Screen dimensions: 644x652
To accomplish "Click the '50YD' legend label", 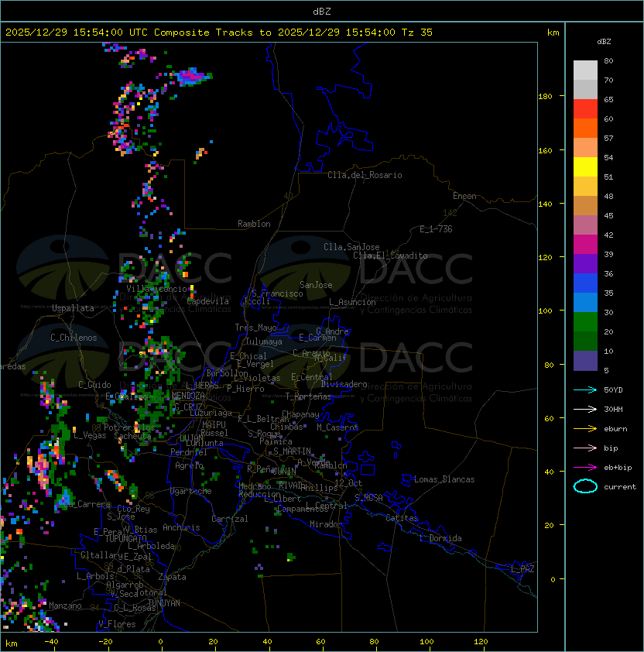I will (x=613, y=389).
